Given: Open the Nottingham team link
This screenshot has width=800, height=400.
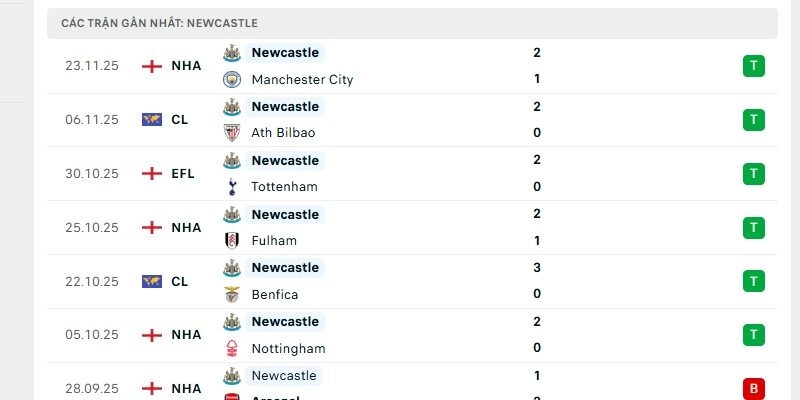Looking at the screenshot, I should 288,349.
